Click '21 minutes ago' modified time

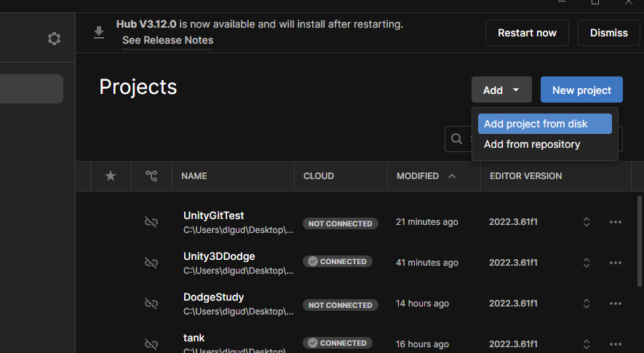click(x=426, y=222)
